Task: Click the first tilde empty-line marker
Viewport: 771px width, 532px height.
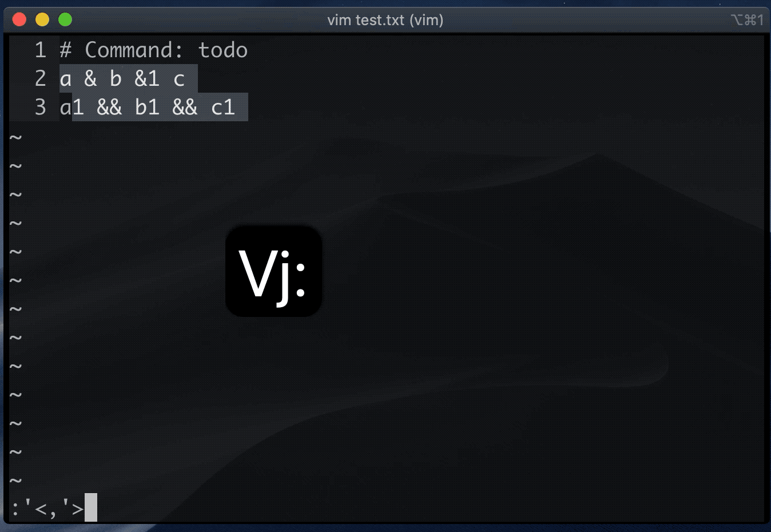Action: pos(16,137)
